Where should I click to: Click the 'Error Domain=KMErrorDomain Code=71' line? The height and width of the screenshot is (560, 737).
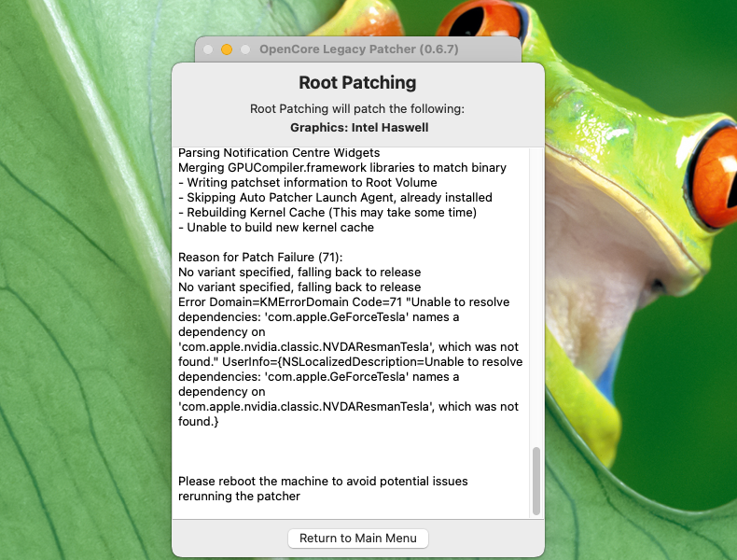[x=343, y=301]
